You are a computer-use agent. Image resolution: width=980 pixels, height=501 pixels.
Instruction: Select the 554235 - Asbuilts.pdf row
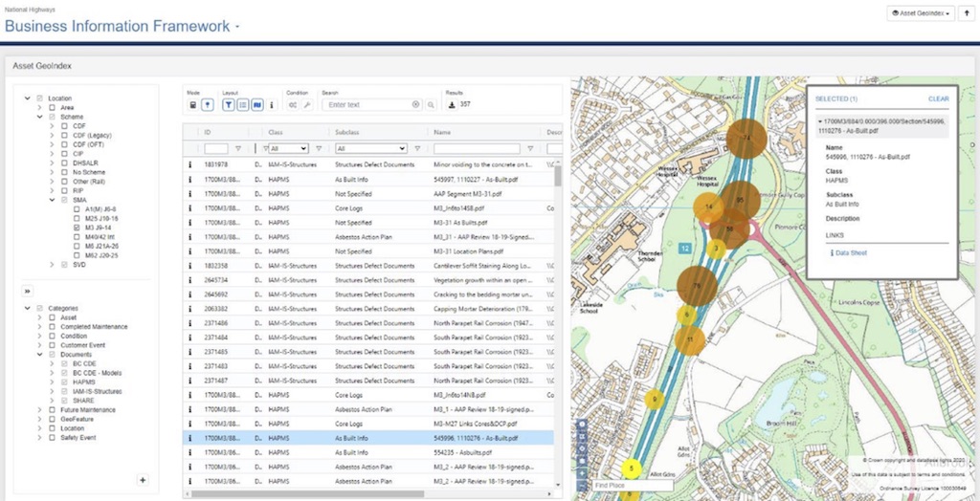click(370, 452)
